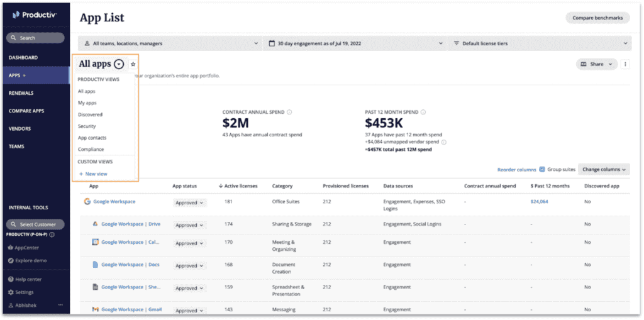The image size is (644, 320).
Task: Change Google Workspace Docs status dropdown
Action: (189, 266)
